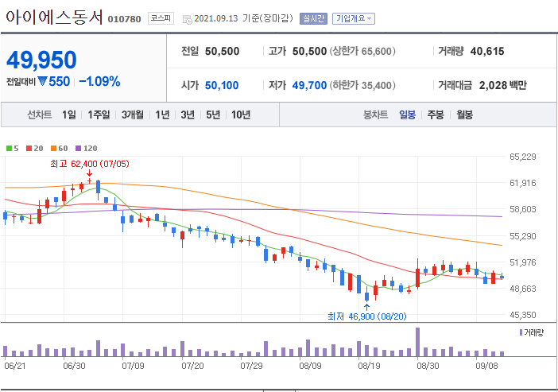
Task: Click the orange 60-day moving average legend swatch
Action: coord(54,149)
